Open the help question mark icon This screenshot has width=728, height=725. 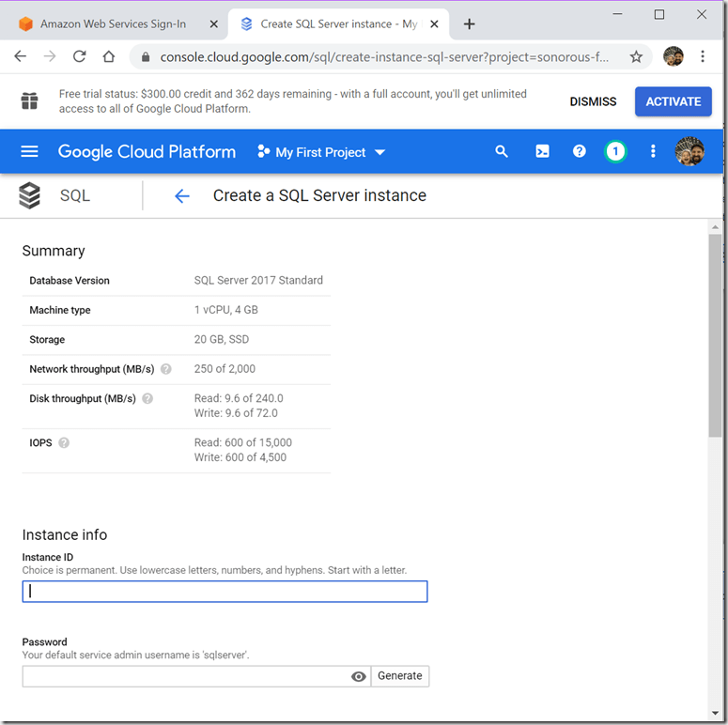click(x=580, y=152)
